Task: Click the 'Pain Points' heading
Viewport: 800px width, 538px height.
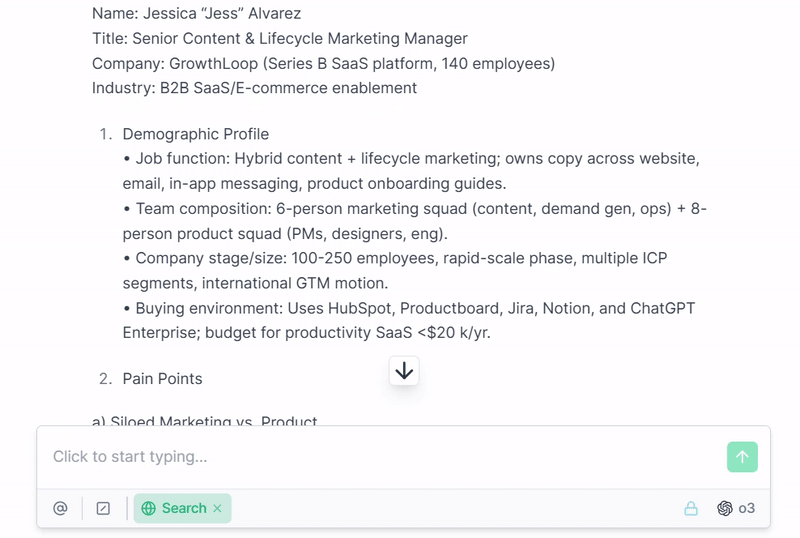Action: [162, 379]
